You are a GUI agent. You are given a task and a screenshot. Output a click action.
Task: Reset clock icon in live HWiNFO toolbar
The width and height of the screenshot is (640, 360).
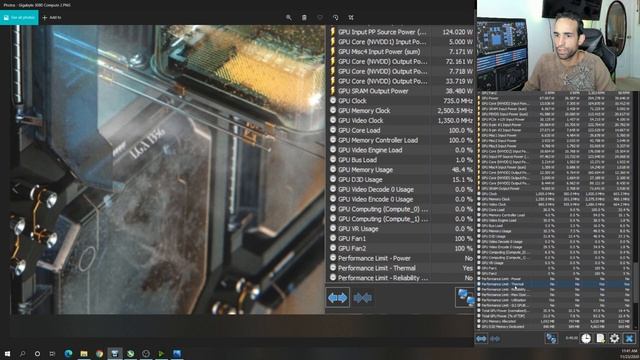coord(586,338)
